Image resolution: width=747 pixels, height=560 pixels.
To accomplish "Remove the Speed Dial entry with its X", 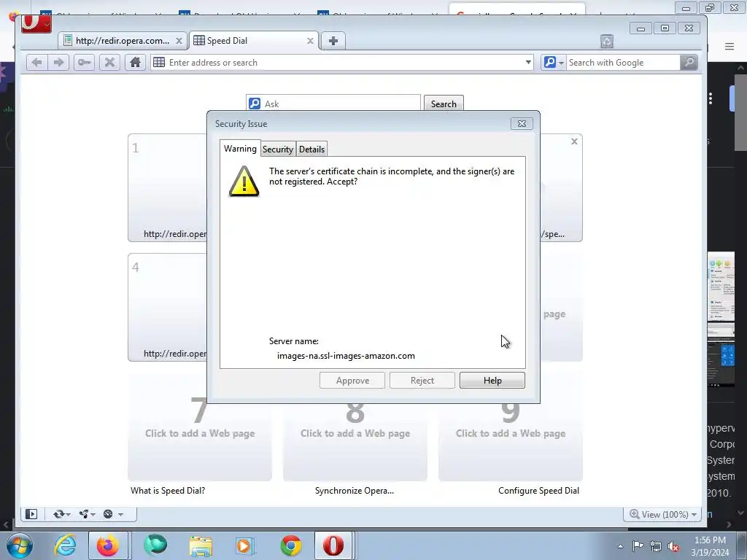I will click(574, 141).
